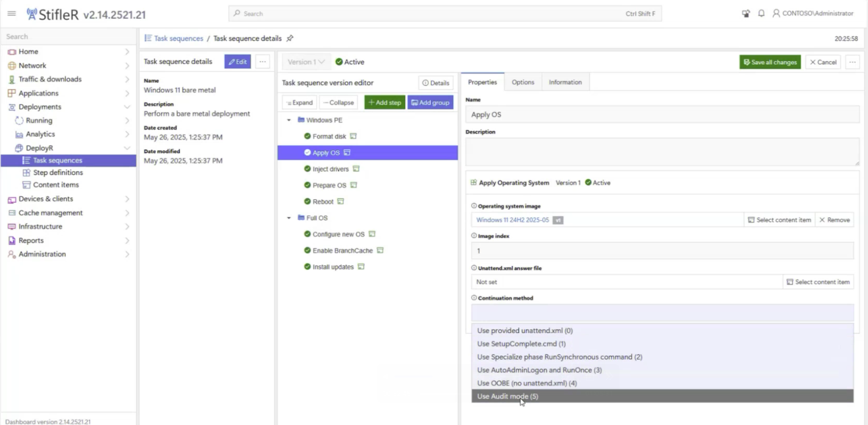Click the v1 version badge on the OS image
868x425 pixels.
(x=558, y=220)
